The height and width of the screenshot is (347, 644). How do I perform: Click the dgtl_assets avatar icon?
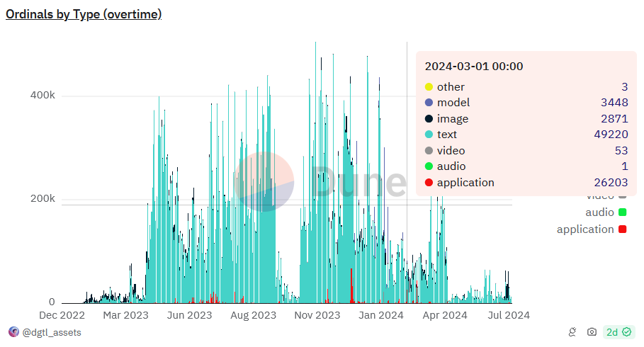13,332
